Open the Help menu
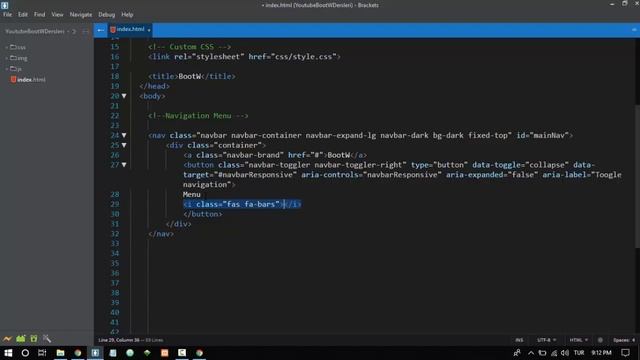 127,15
